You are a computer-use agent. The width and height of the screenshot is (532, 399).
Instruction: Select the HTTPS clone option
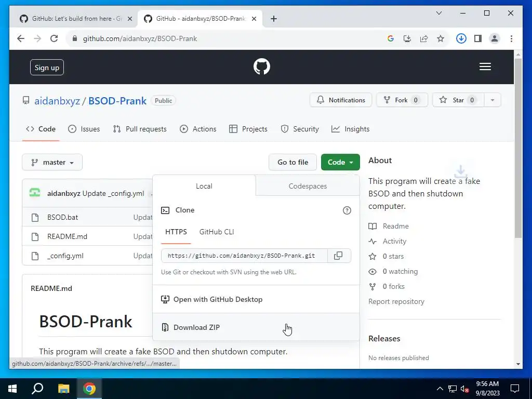(176, 232)
